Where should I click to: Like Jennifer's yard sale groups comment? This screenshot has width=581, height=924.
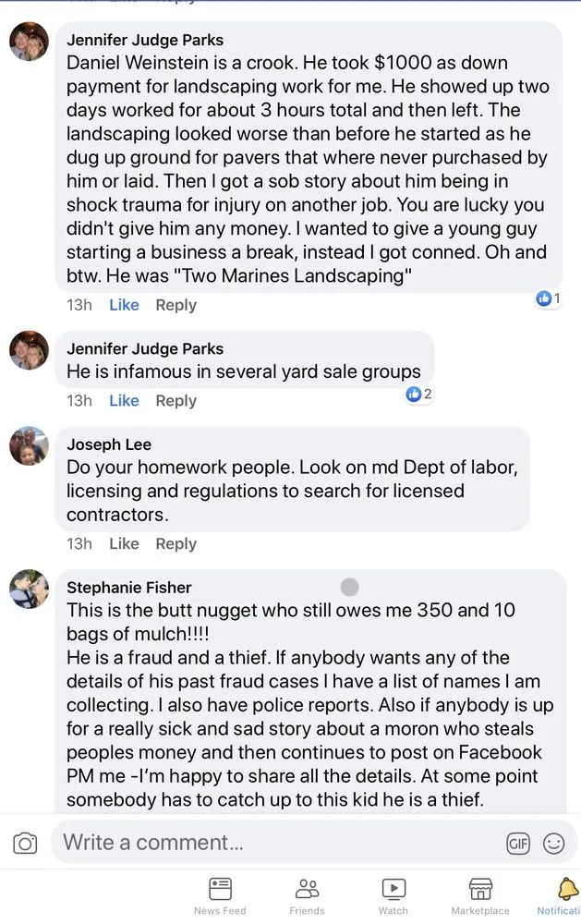coord(124,400)
